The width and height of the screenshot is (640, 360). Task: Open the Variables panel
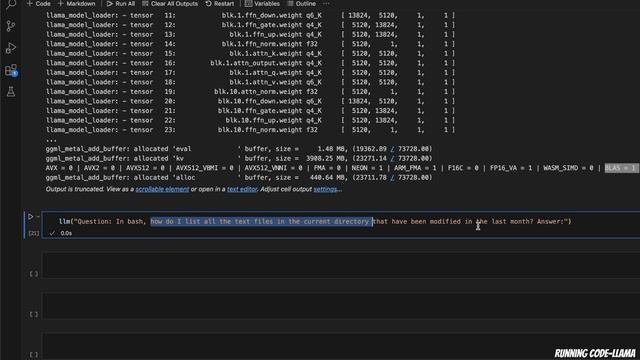tap(262, 4)
